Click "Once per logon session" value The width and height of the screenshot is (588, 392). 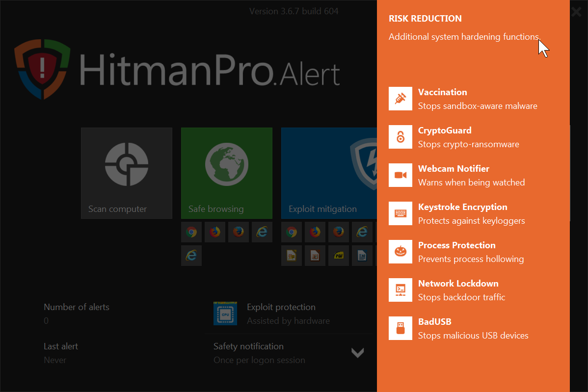pos(259,360)
